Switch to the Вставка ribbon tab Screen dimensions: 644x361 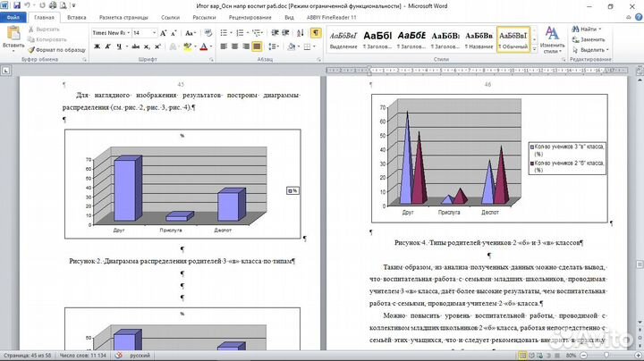coord(77,17)
